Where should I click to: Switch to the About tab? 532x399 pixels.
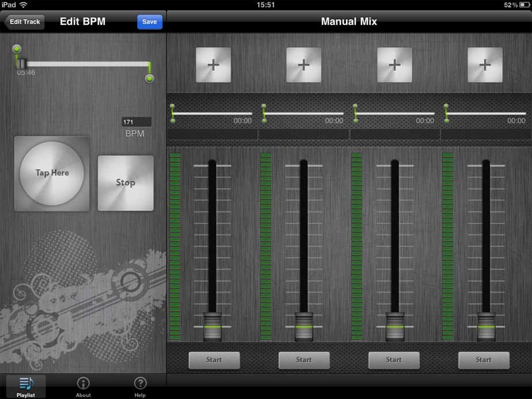pos(83,386)
